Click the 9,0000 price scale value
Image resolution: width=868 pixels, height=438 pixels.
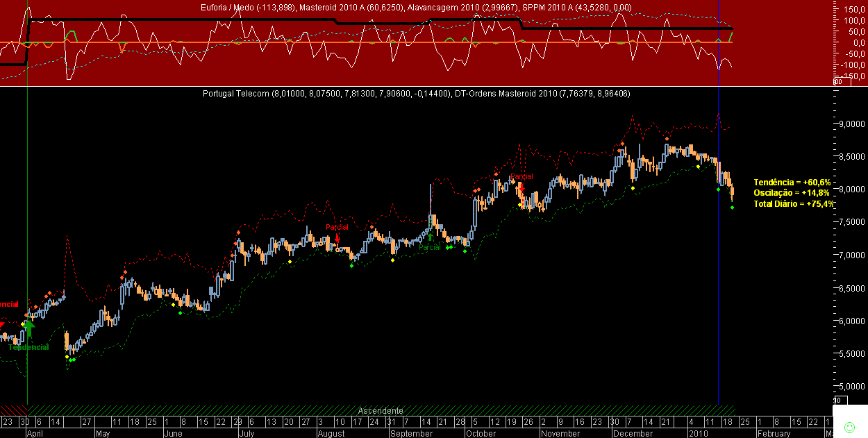(x=851, y=124)
